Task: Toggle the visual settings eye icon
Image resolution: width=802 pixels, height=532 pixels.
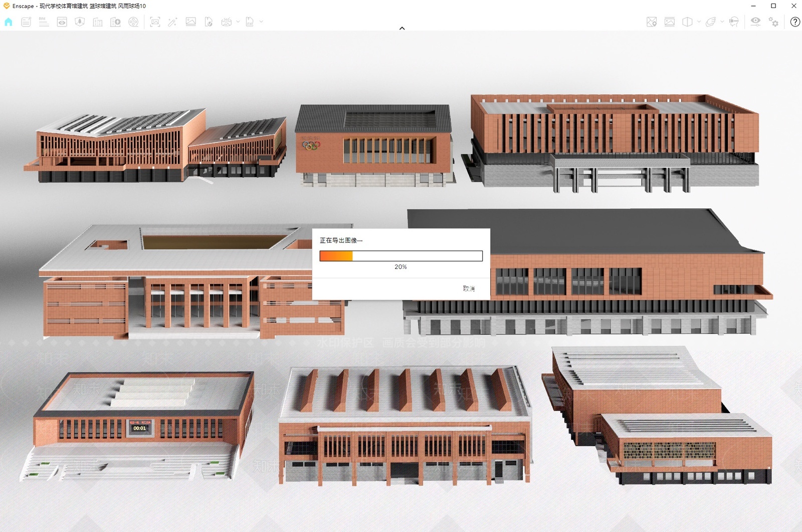Action: (755, 22)
